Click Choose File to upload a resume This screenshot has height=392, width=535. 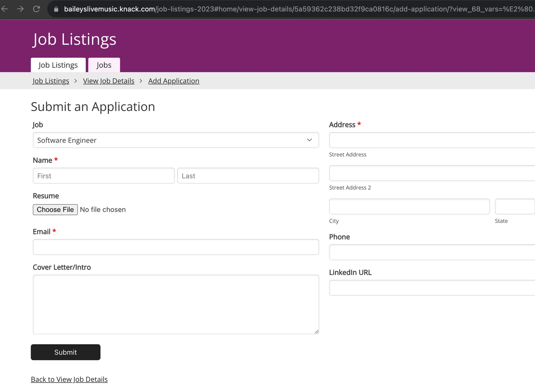(x=55, y=209)
